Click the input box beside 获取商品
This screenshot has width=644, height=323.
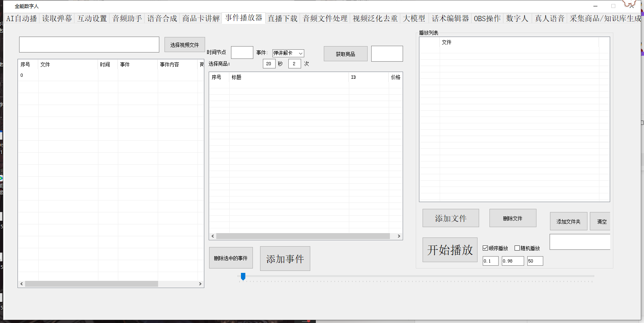coord(387,54)
